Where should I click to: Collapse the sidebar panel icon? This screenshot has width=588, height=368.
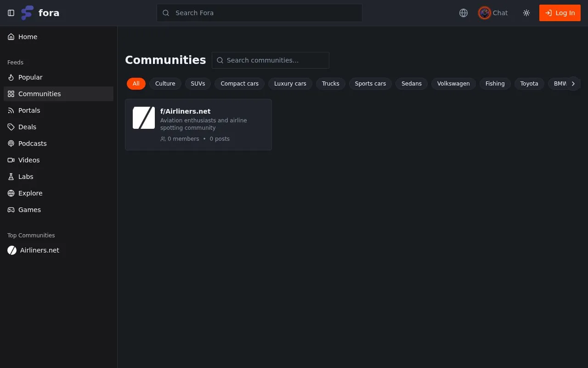(11, 13)
